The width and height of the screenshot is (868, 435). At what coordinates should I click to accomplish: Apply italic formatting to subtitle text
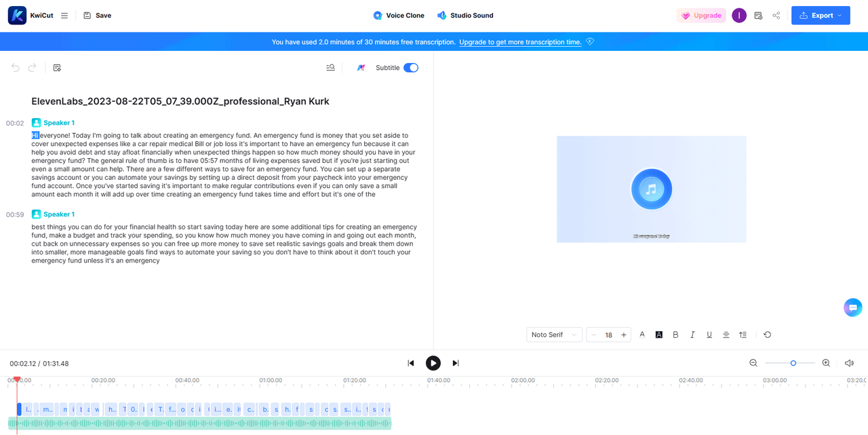[x=692, y=335]
